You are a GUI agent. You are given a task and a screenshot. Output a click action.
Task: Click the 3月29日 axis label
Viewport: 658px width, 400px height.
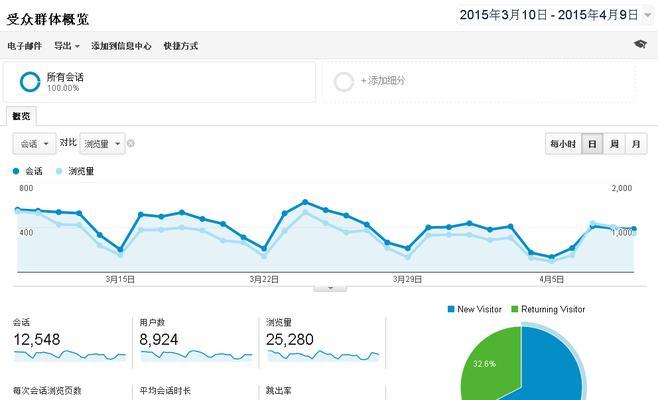[x=407, y=279]
